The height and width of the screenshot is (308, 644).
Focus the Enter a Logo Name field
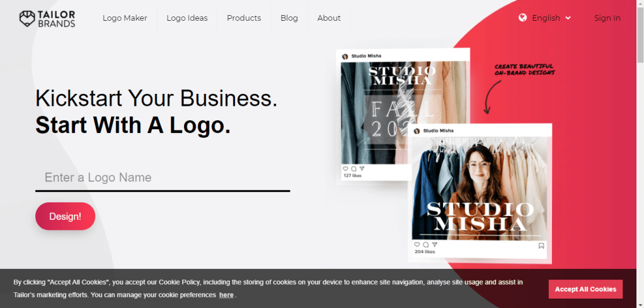[163, 178]
